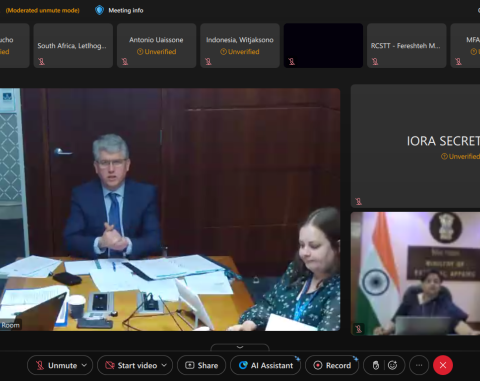Screen dimensions: 480x381
Task: Click muted mic icon on IORA tile
Action: point(358,201)
